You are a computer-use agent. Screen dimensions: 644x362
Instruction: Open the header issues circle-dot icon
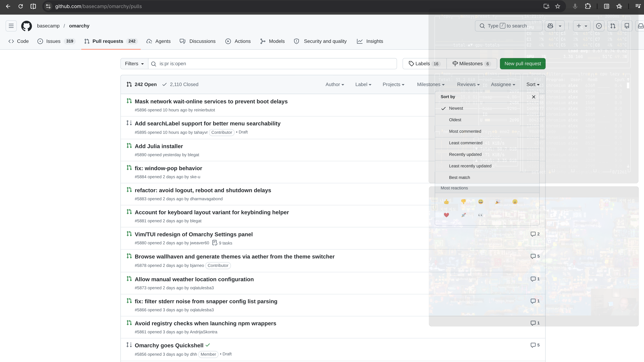pos(599,26)
